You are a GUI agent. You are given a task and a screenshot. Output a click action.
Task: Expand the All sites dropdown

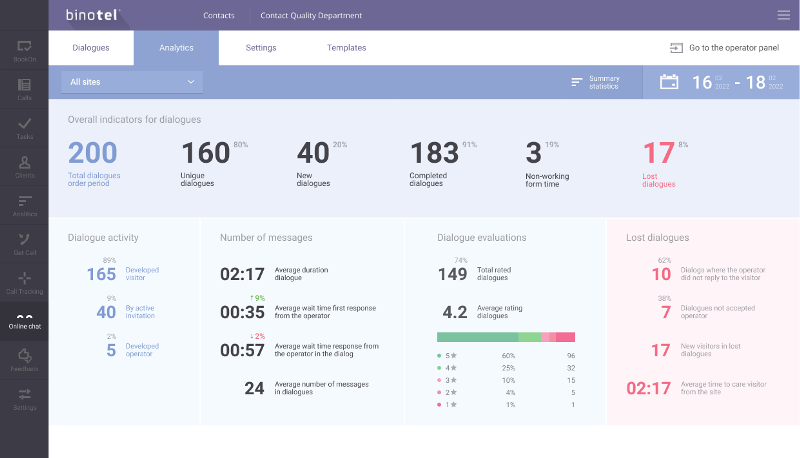[x=132, y=82]
